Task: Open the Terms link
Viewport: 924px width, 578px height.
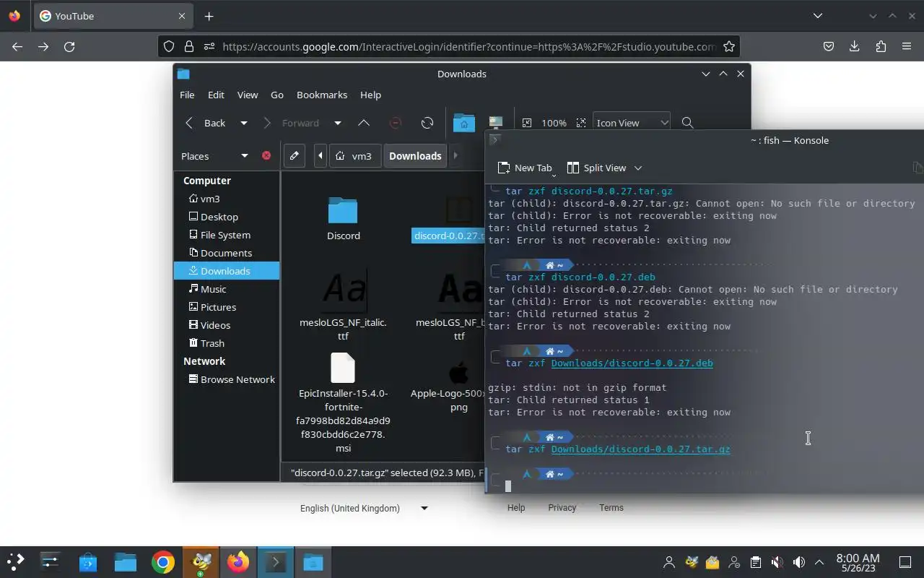Action: [x=611, y=508]
